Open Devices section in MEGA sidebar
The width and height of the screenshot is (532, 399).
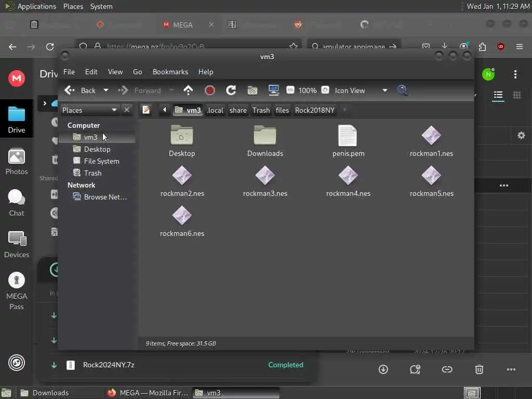click(x=16, y=244)
